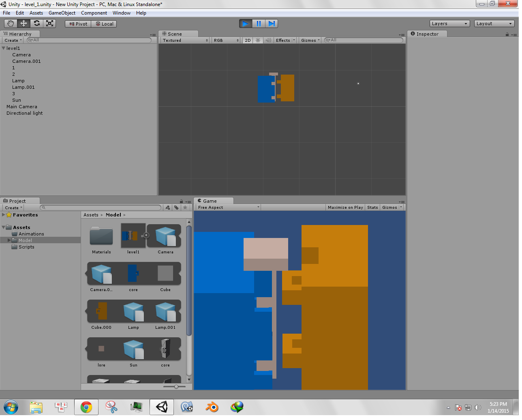This screenshot has width=522, height=420.
Task: Switch to the Game tab
Action: (x=213, y=201)
